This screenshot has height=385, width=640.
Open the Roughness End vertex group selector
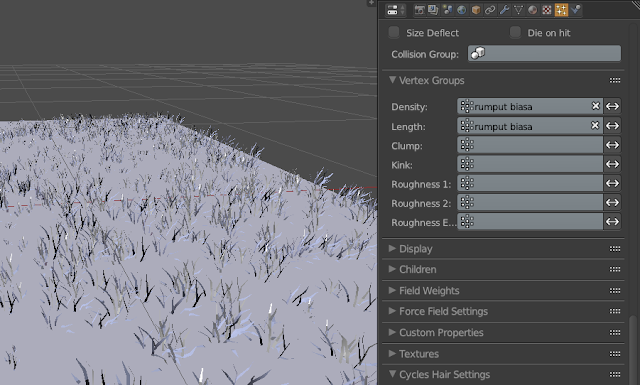point(530,222)
